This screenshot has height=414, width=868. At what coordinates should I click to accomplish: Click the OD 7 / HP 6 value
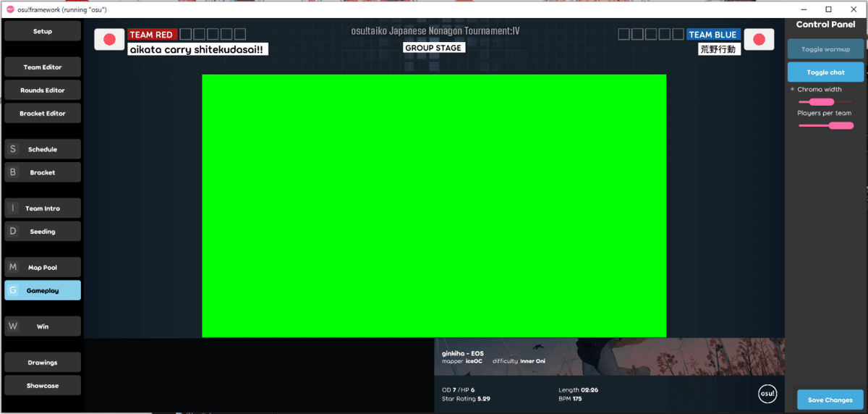click(459, 390)
